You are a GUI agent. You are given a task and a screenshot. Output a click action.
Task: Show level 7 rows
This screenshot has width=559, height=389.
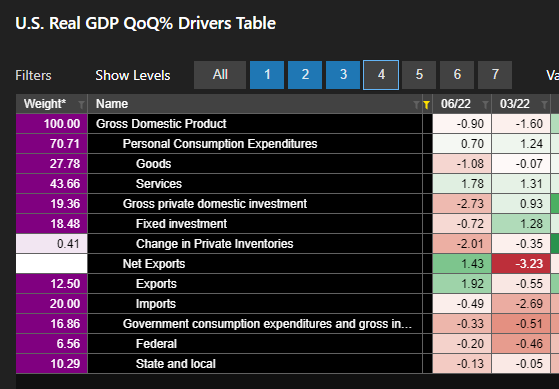coord(495,75)
